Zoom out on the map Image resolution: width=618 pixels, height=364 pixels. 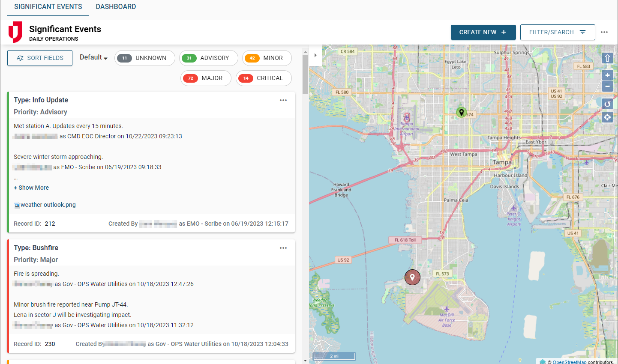click(x=607, y=86)
